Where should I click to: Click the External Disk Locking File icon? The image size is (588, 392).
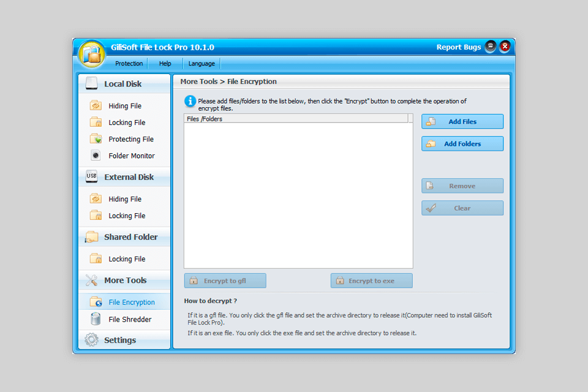(x=96, y=216)
